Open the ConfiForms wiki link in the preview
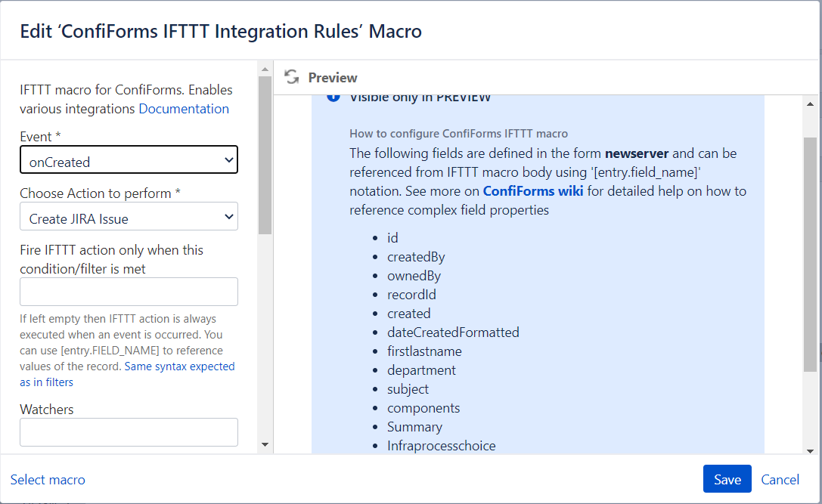 tap(533, 190)
